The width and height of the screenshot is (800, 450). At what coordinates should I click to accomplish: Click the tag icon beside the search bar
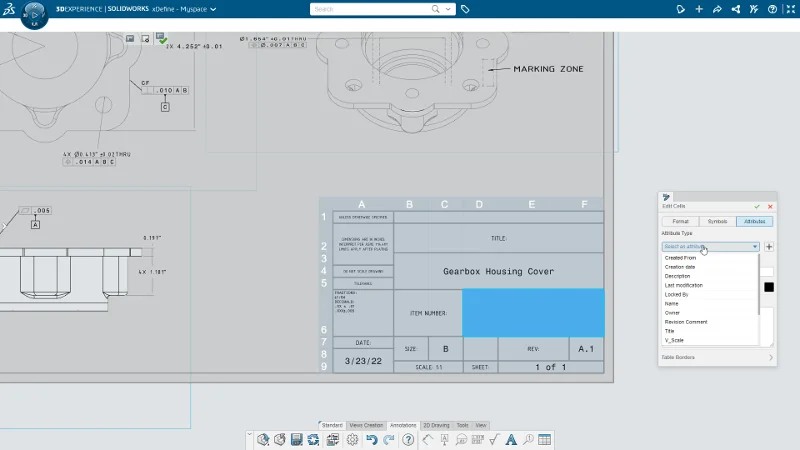(466, 9)
